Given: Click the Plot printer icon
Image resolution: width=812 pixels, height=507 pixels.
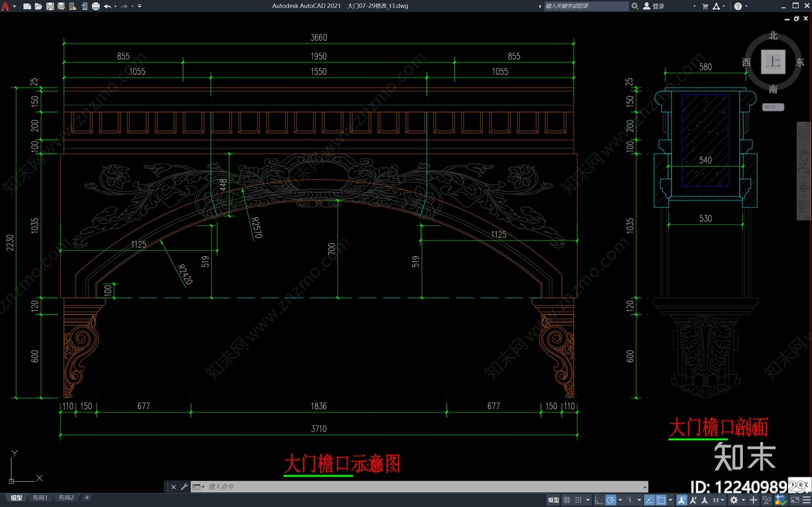Looking at the screenshot, I should click(x=95, y=6).
